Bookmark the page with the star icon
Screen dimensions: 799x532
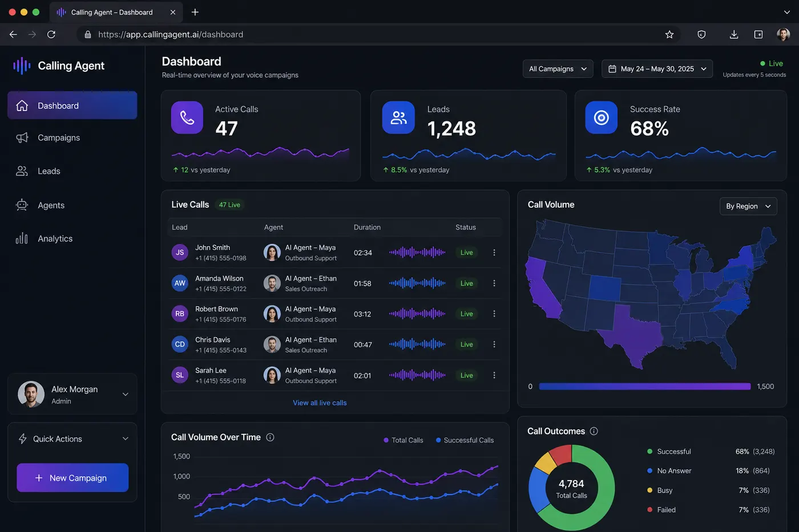click(x=669, y=35)
